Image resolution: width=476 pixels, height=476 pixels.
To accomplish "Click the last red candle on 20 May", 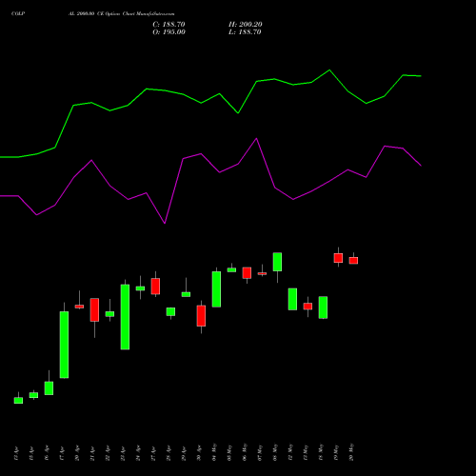I will (353, 261).
